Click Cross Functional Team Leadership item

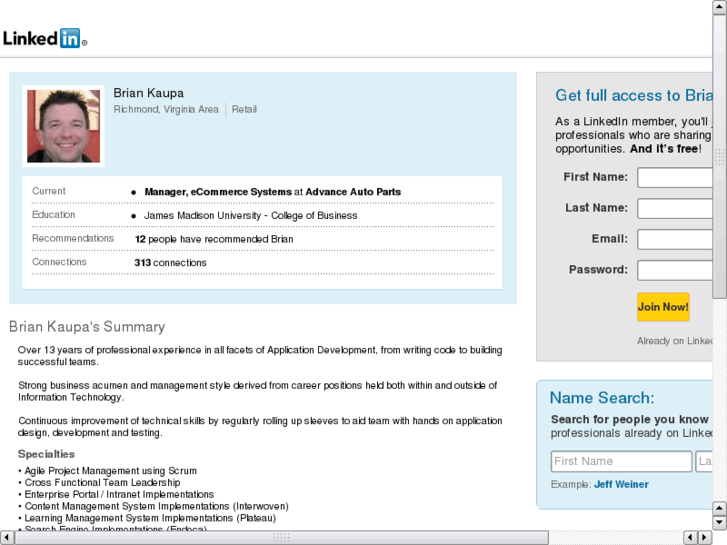102,482
